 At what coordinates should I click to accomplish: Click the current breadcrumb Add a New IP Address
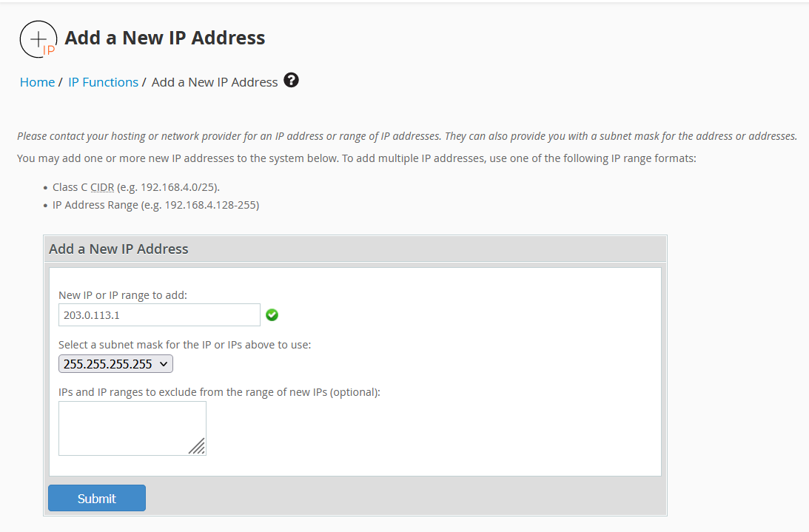click(213, 81)
